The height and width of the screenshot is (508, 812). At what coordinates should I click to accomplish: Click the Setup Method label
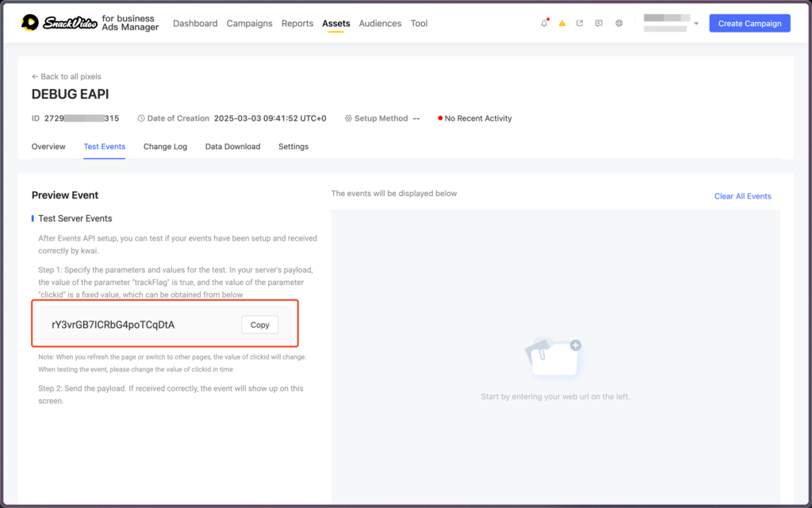coord(381,119)
